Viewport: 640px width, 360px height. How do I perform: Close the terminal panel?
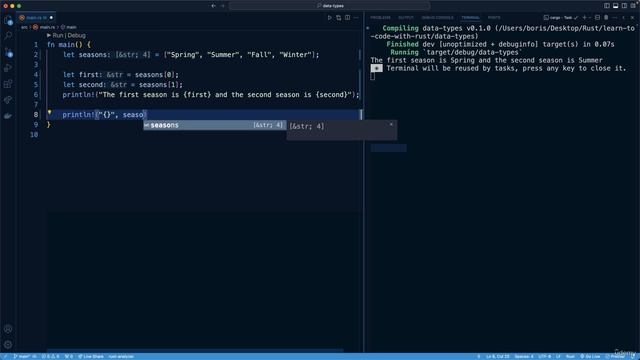click(x=632, y=18)
